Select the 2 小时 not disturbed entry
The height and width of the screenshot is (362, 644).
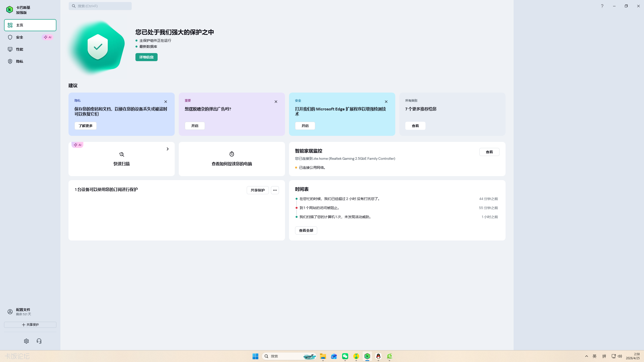(x=397, y=199)
